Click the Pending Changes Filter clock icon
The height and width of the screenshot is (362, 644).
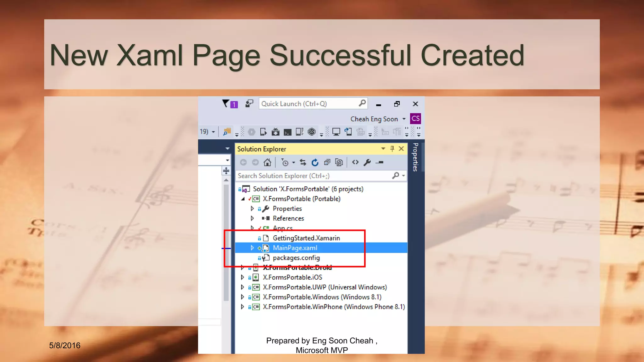click(285, 162)
